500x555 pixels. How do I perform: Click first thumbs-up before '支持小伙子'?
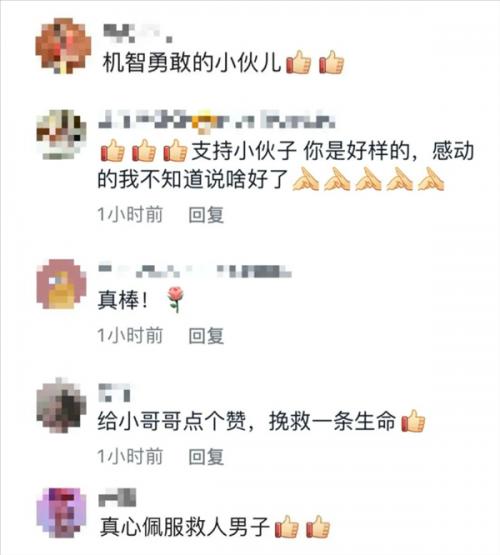coord(113,150)
